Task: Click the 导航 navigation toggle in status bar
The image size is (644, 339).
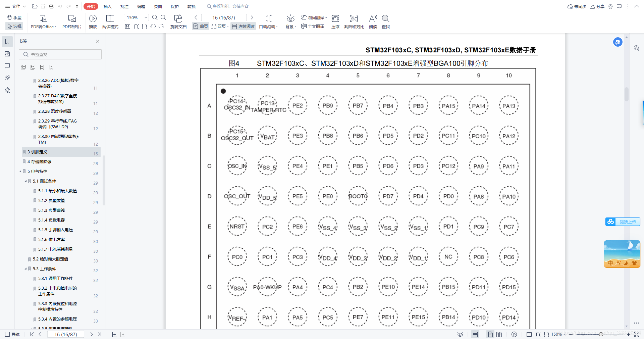Action: pos(12,334)
